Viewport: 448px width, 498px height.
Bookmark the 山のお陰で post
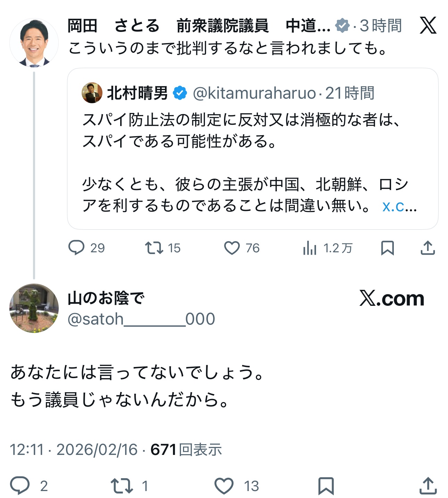tap(326, 485)
